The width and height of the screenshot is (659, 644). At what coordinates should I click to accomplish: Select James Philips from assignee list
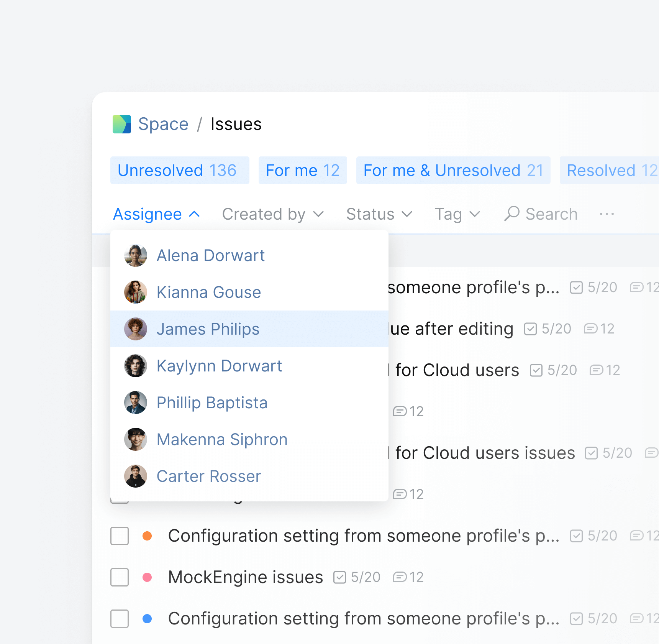(208, 329)
